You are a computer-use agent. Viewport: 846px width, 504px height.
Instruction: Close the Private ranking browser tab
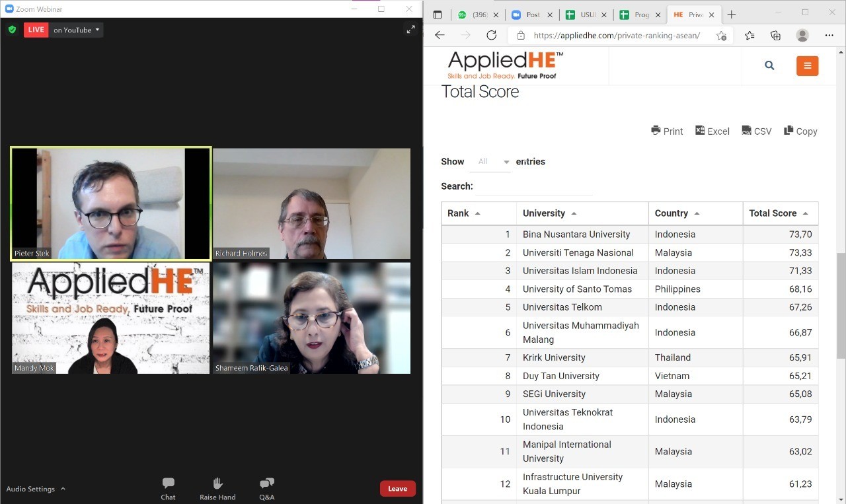tap(711, 15)
